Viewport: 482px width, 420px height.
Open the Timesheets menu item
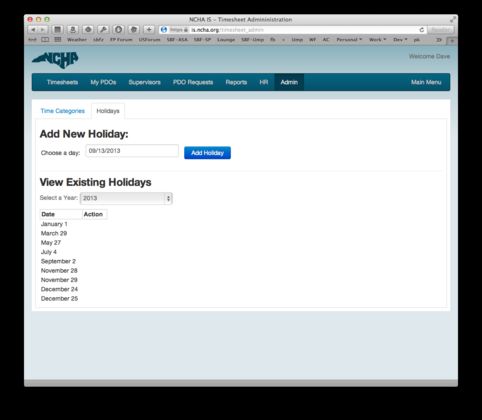point(62,82)
